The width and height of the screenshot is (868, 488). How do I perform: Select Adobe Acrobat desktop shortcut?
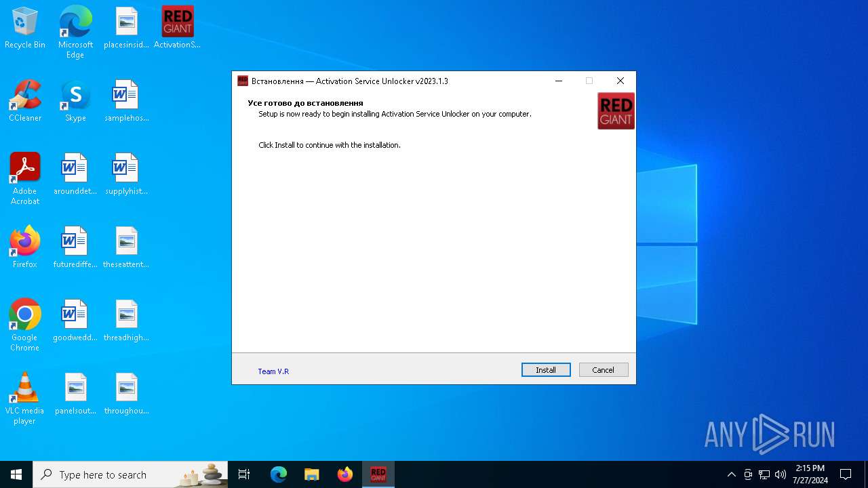click(25, 179)
